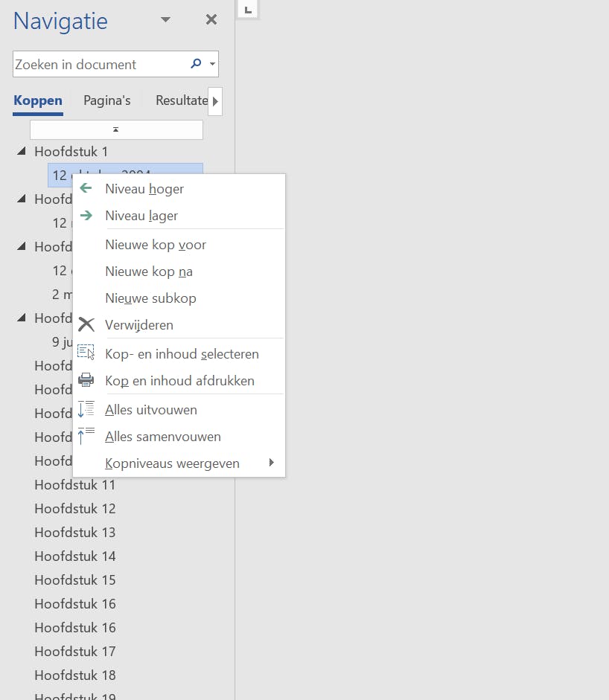This screenshot has height=700, width=609.
Task: Select the Hoofdstuk 1 heading
Action: [x=71, y=152]
